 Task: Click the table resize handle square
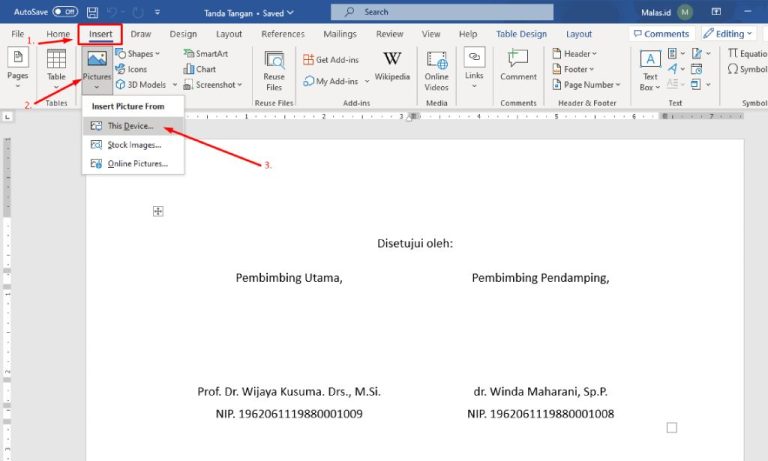pos(672,428)
